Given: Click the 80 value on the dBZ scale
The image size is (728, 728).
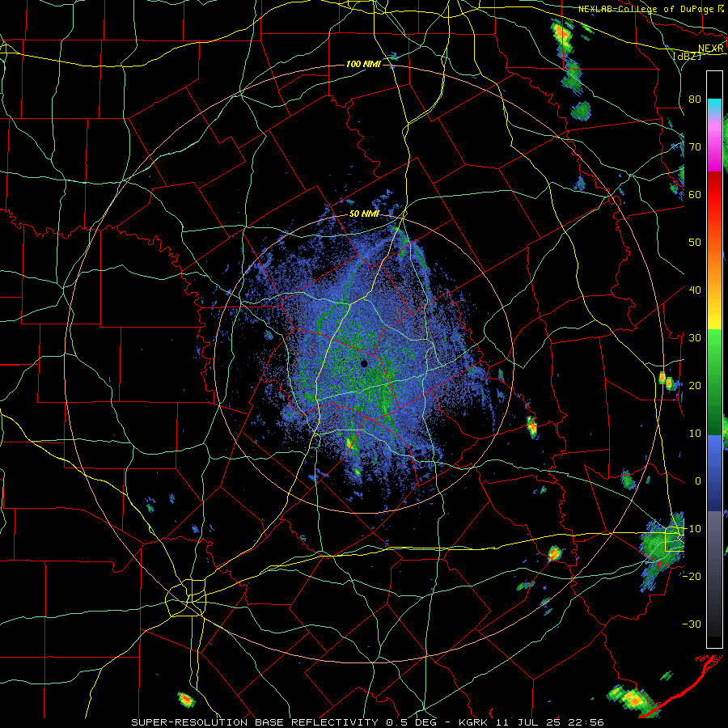Looking at the screenshot, I should [695, 99].
